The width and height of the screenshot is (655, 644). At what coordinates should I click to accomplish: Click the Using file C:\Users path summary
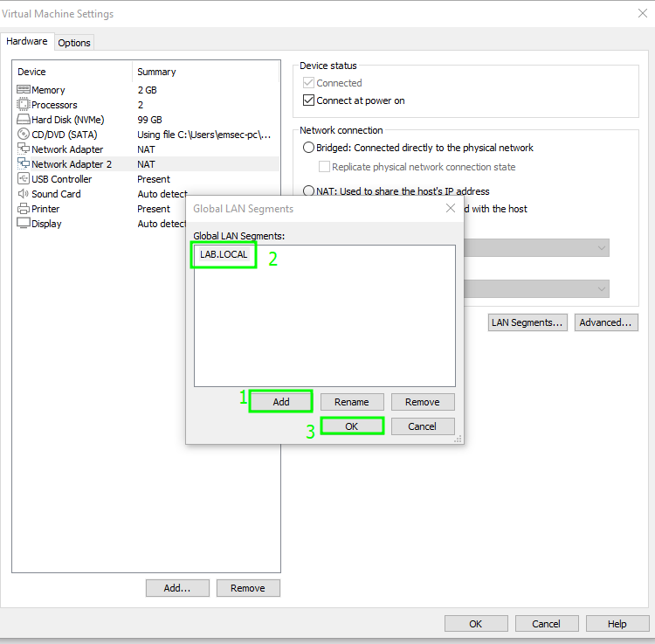pos(203,135)
